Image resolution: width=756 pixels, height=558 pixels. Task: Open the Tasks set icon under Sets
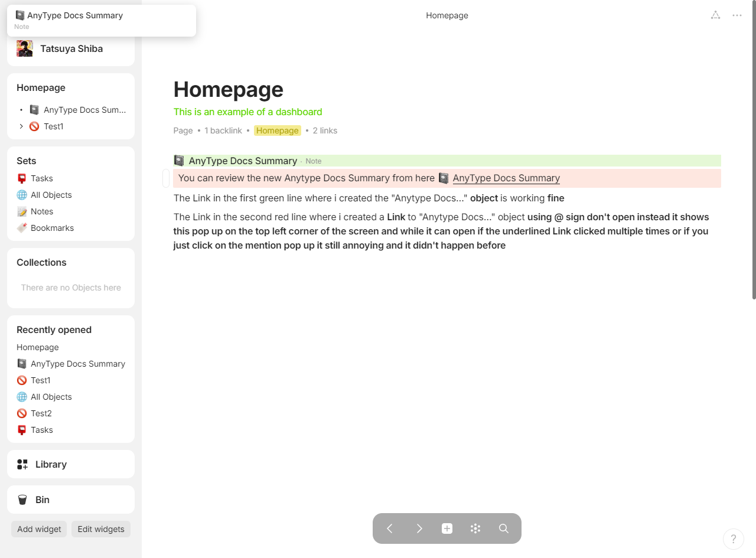22,178
